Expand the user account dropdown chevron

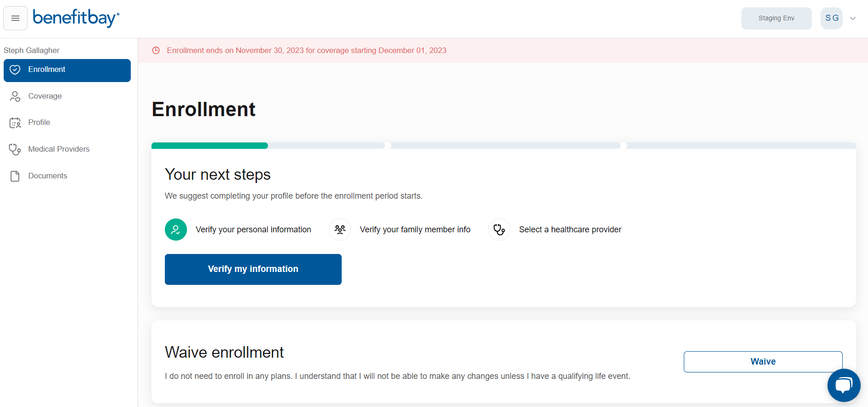tap(853, 18)
